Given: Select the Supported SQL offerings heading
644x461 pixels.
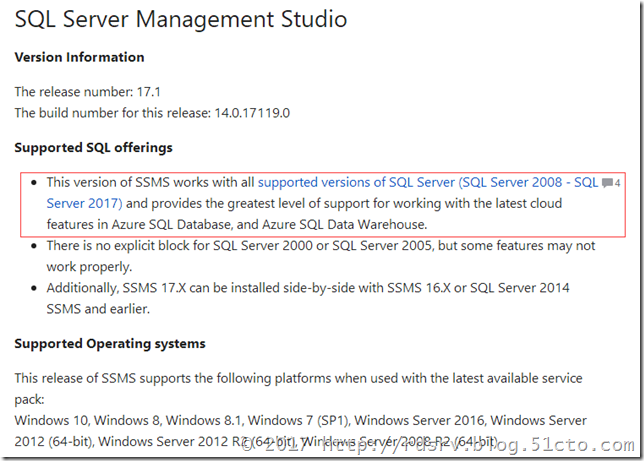Looking at the screenshot, I should 93,148.
